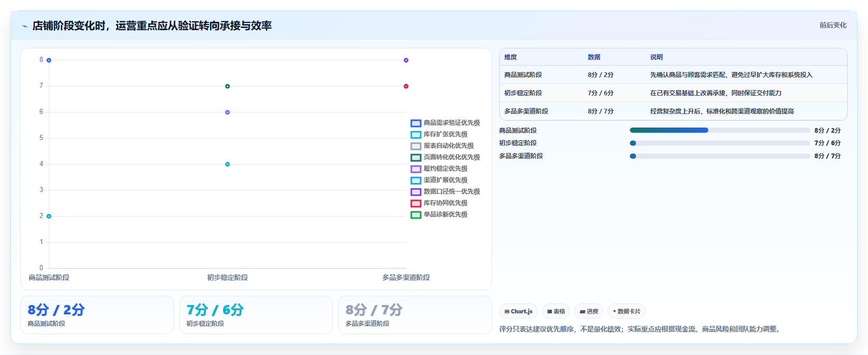Click the purple point at value 8 for 多品多渠道阶段
The width and height of the screenshot is (868, 355).
pos(406,60)
